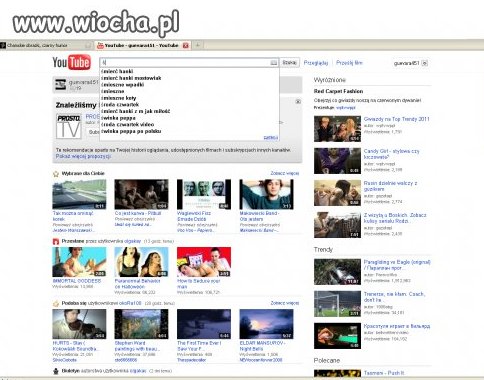Image resolution: width=484 pixels, height=380 pixels.
Task: Switch to the first browser tab
Action: click(46, 45)
